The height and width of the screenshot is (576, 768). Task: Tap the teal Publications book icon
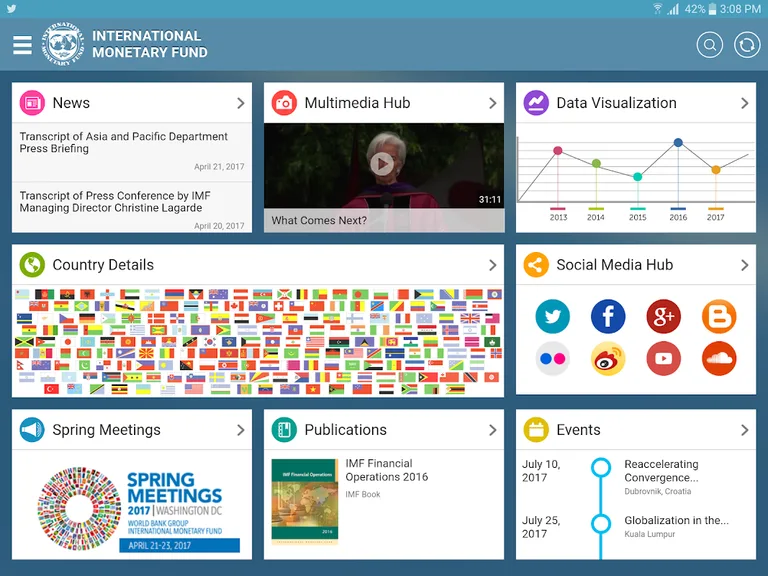(x=284, y=430)
